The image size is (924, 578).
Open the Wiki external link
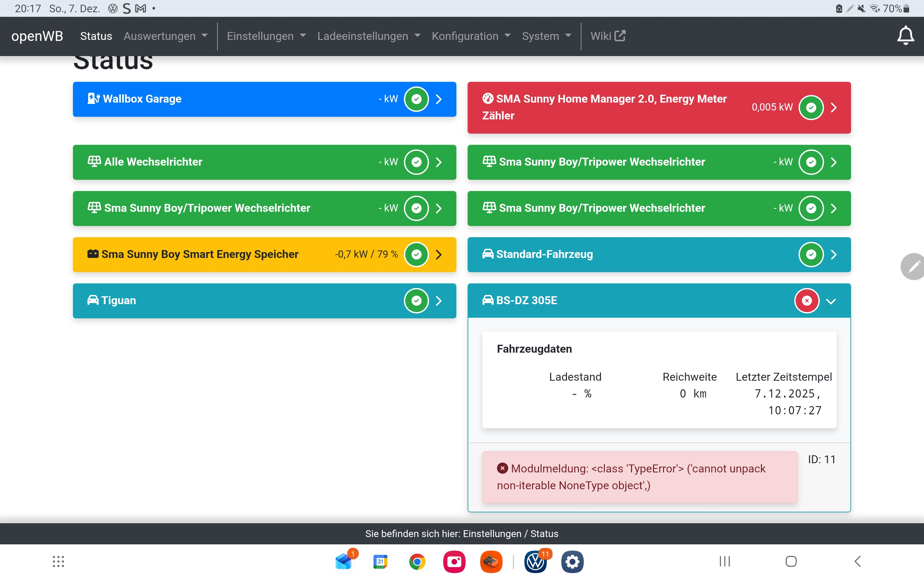click(x=608, y=36)
